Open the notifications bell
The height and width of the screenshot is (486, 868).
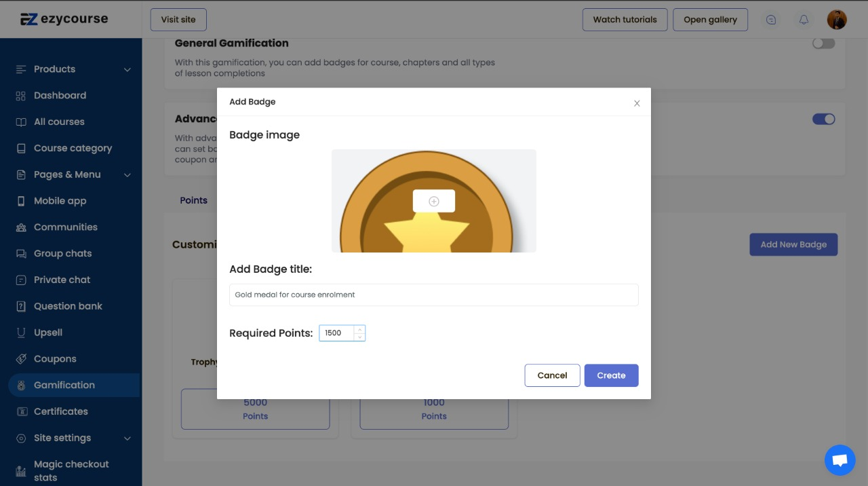pos(804,20)
